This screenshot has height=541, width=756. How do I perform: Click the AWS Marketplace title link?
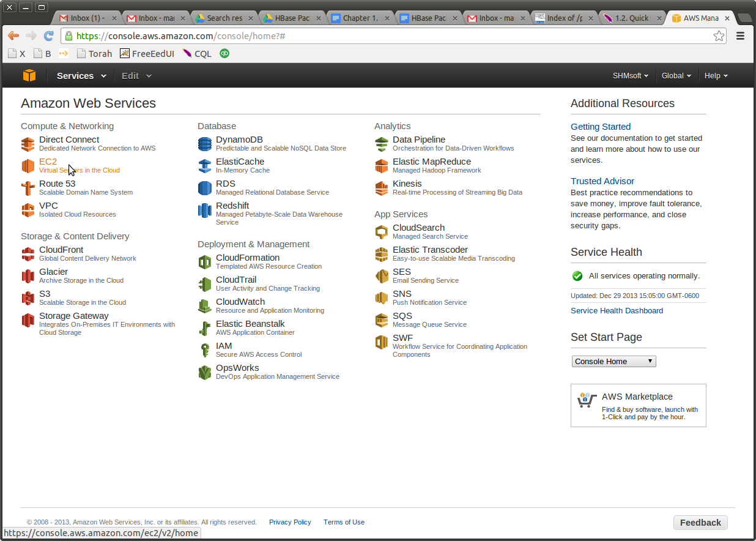point(637,397)
